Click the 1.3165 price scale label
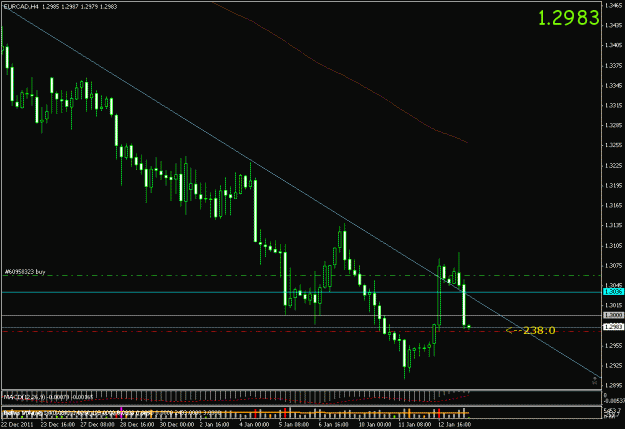This screenshot has height=429, width=625. click(x=613, y=205)
